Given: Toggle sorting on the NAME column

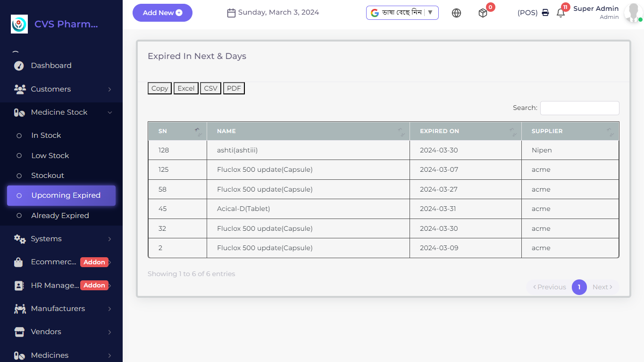Looking at the screenshot, I should (401, 131).
